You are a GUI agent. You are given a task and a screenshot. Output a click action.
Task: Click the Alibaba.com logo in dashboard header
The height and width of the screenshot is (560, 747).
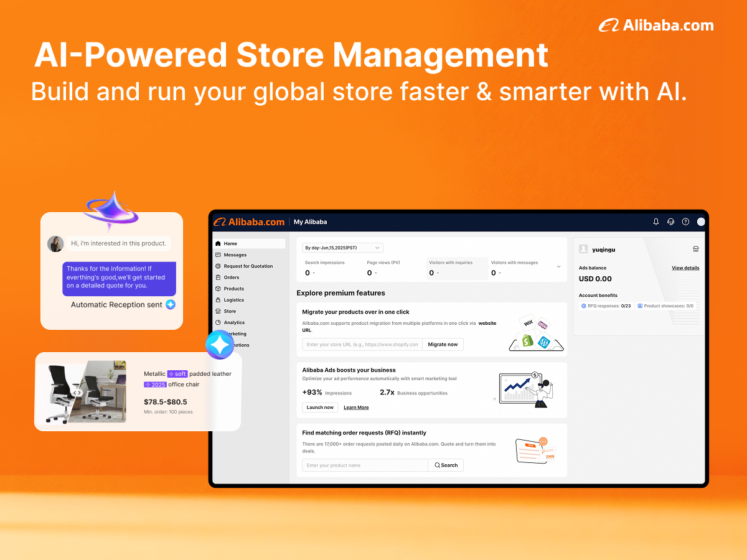(x=249, y=222)
